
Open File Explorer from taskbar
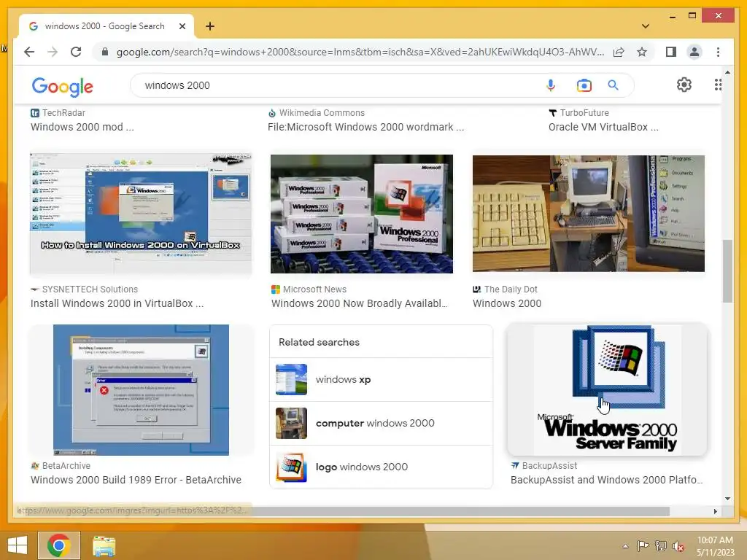104,545
